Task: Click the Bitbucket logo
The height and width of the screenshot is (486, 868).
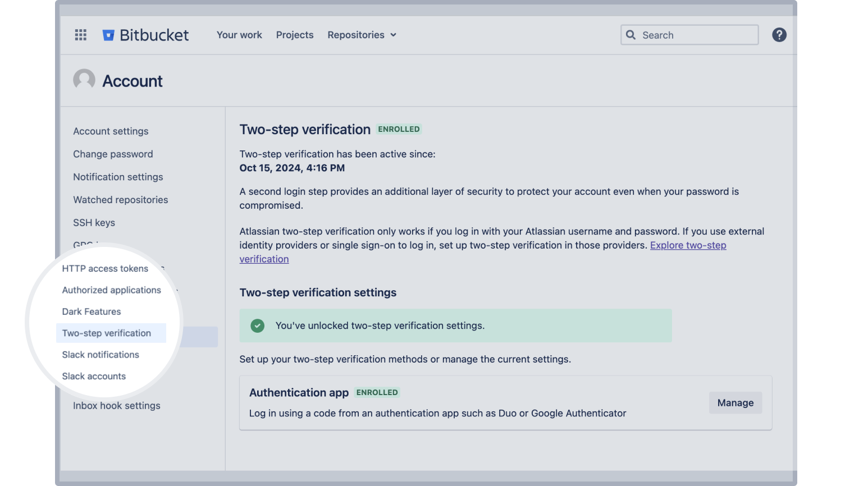Action: click(145, 35)
